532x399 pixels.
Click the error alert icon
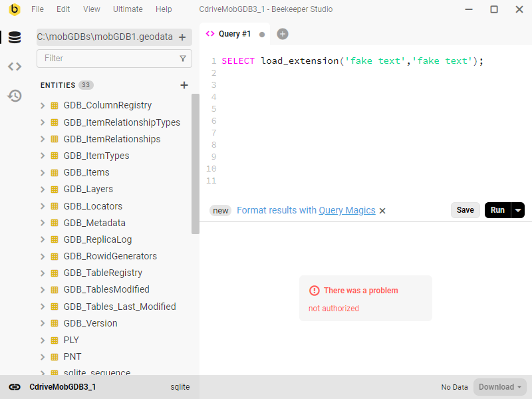click(x=314, y=291)
